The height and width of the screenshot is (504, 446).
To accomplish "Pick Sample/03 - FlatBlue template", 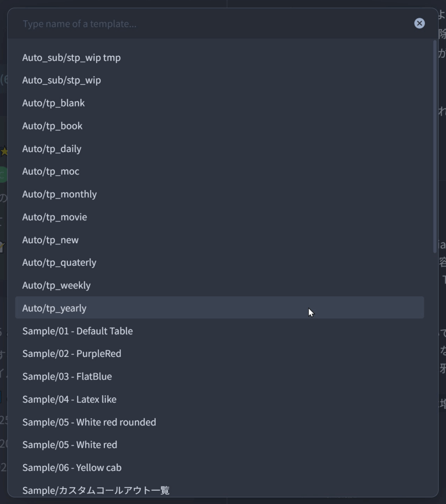I will 67,377.
